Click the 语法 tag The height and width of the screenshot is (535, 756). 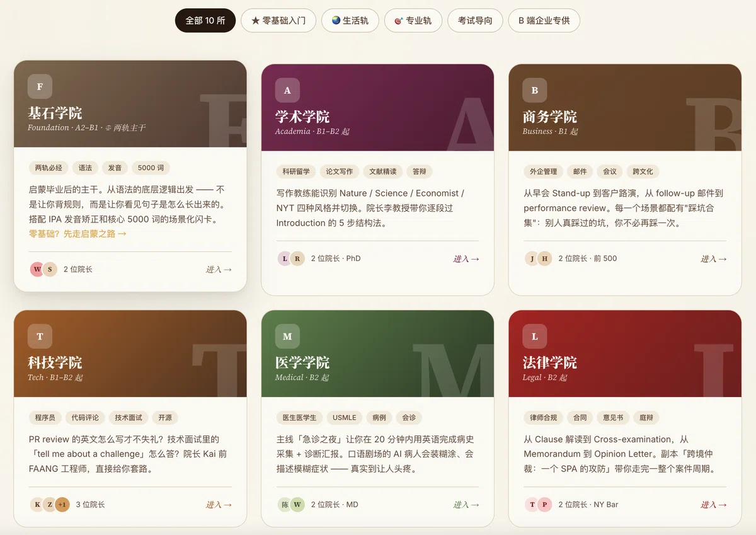pos(85,168)
